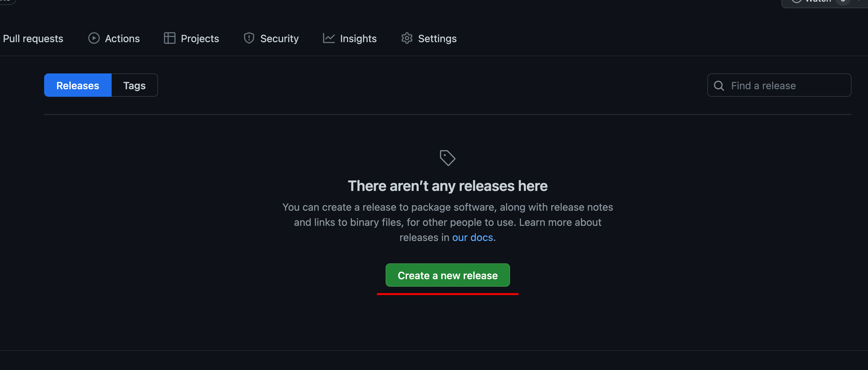
Task: Focus the Find a release search field
Action: pyautogui.click(x=785, y=85)
